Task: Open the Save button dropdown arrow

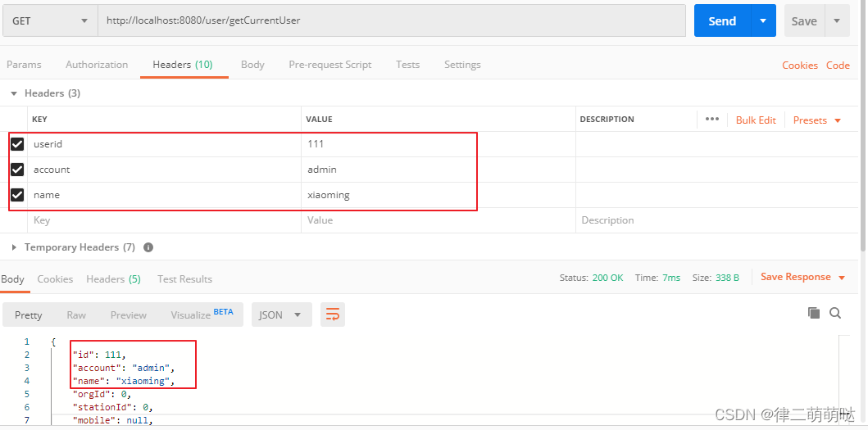Action: (x=837, y=21)
